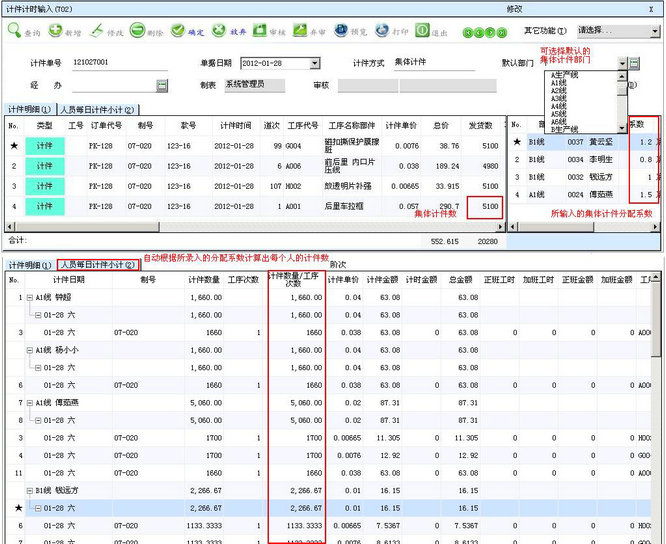Click the 确定 checkmark icon
The width and height of the screenshot is (666, 544).
pos(178,30)
